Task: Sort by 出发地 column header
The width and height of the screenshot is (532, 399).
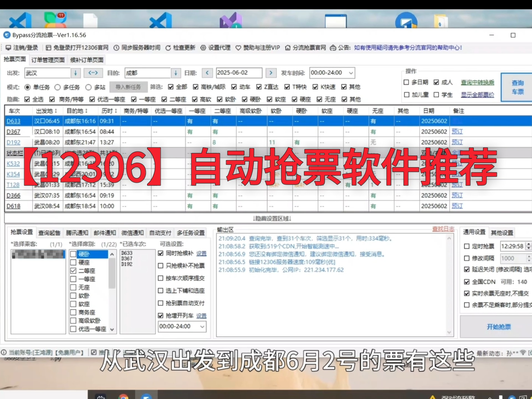Action: point(47,111)
